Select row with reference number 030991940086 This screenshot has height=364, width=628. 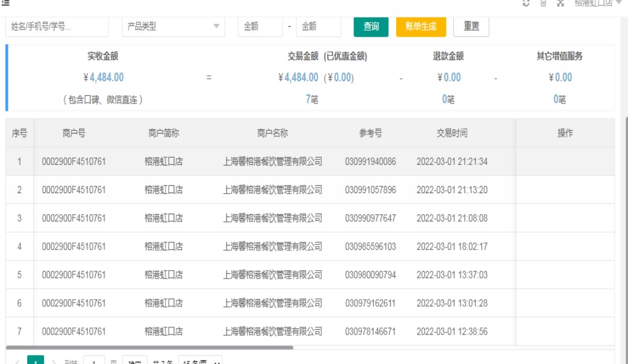(x=370, y=161)
